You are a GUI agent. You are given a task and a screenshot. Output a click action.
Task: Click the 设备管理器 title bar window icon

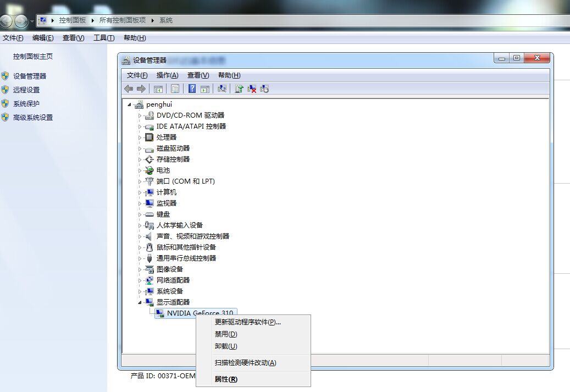126,60
